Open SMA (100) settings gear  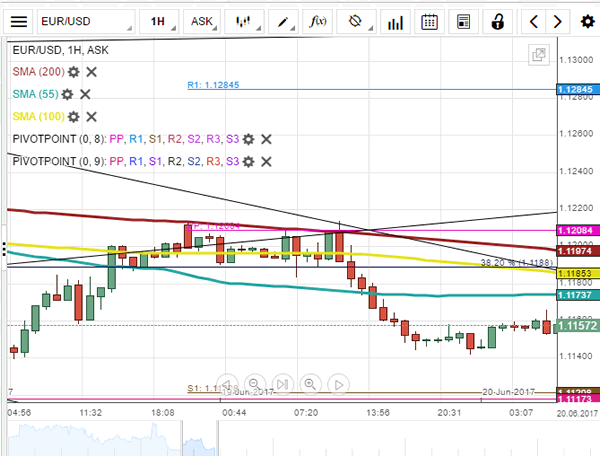point(73,116)
